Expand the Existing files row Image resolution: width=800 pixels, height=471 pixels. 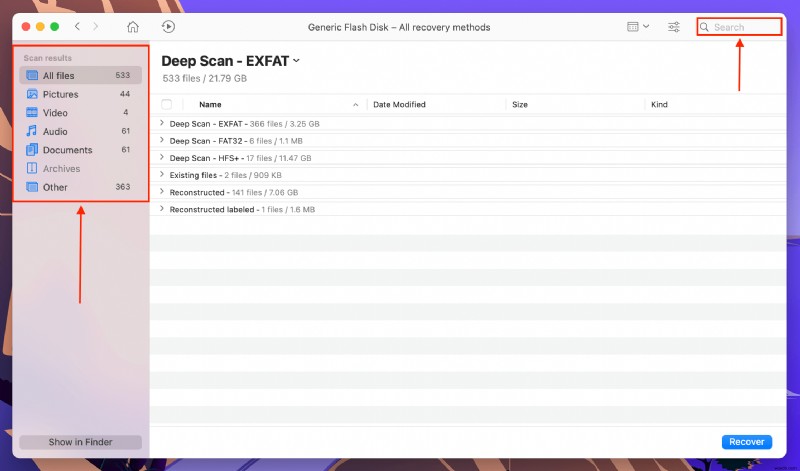tap(162, 175)
